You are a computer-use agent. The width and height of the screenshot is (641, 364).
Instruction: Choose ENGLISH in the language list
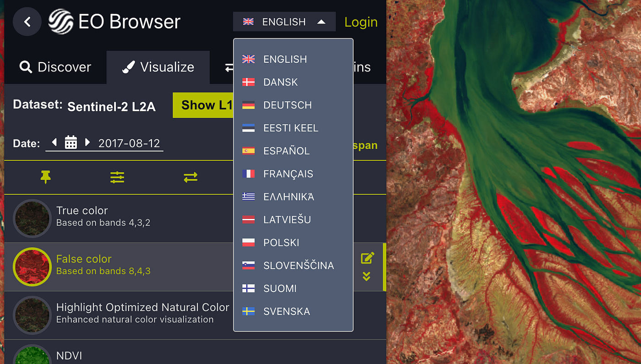click(x=293, y=59)
